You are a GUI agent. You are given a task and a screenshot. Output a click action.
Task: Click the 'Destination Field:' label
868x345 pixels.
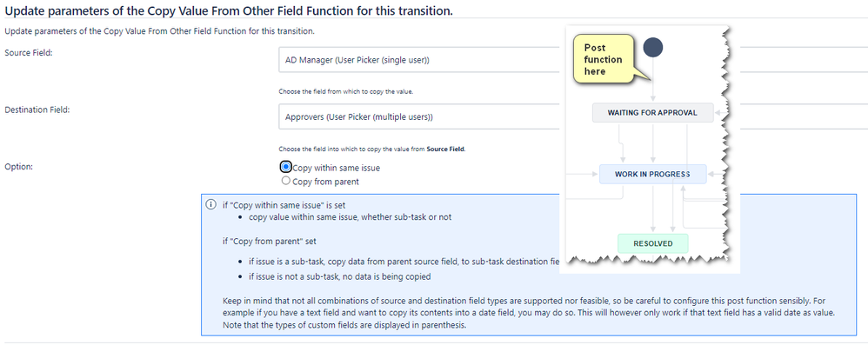click(37, 109)
